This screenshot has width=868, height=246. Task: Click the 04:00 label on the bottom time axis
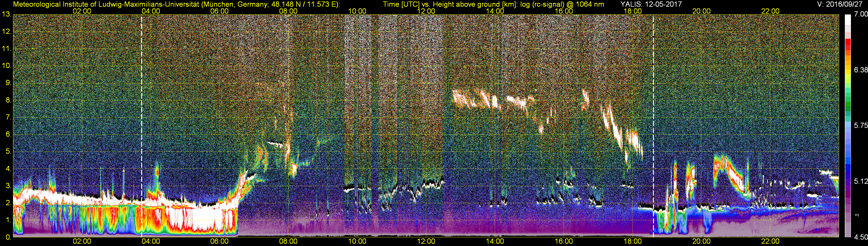click(x=151, y=241)
